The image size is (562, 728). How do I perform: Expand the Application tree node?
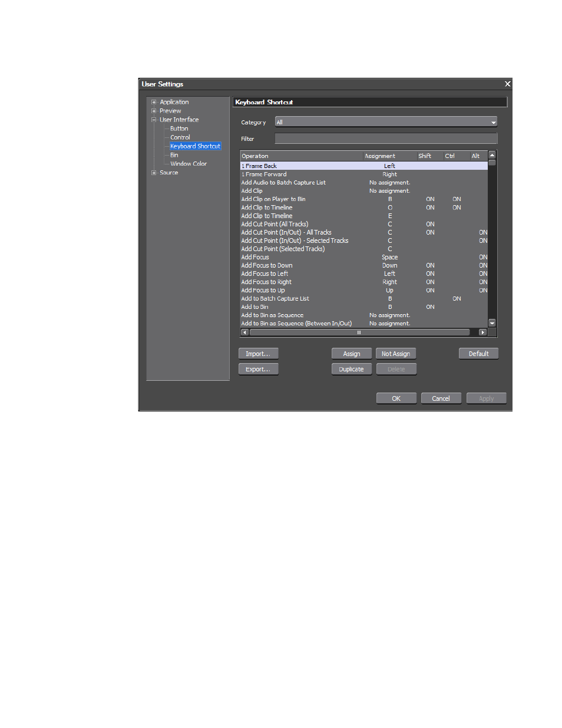[154, 102]
